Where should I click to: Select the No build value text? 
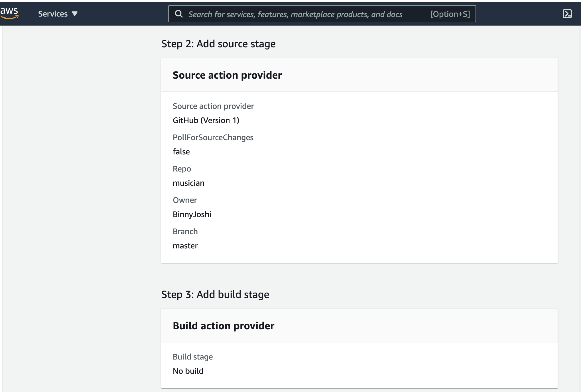[188, 371]
